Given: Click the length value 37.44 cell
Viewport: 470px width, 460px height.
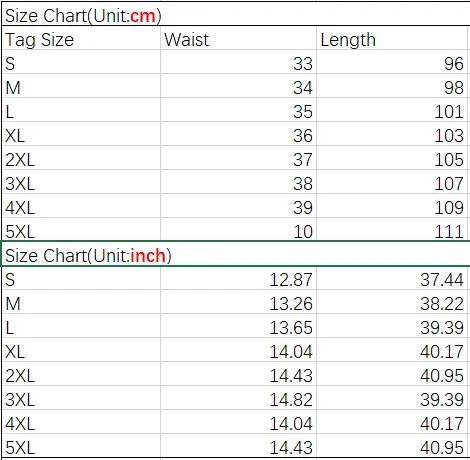Looking at the screenshot, I should (x=392, y=278).
